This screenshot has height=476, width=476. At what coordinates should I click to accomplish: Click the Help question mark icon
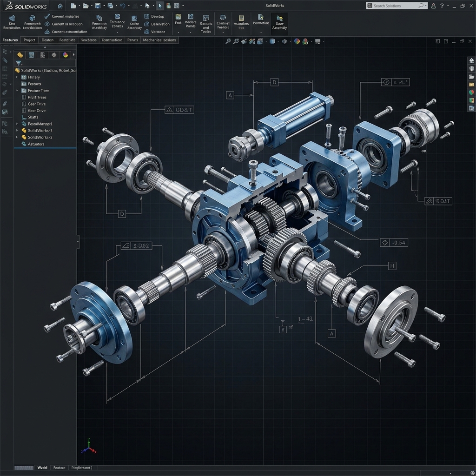click(x=442, y=6)
